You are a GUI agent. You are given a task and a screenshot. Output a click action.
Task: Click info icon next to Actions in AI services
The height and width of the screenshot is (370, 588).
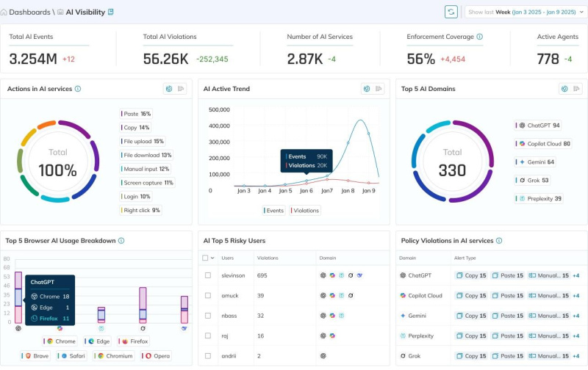(x=78, y=89)
